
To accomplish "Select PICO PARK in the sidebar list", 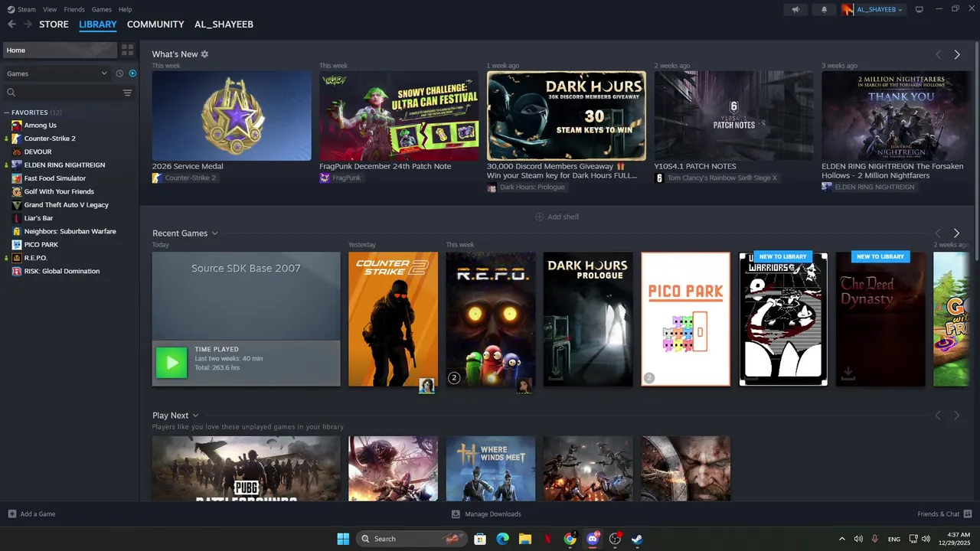I will click(x=41, y=245).
